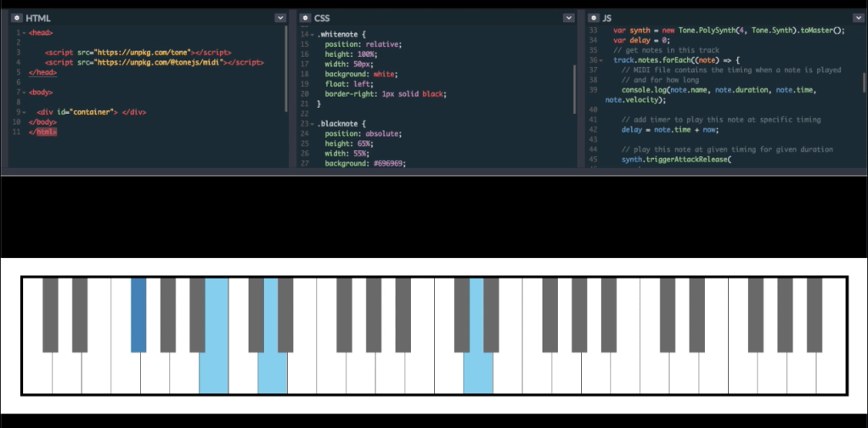This screenshot has width=868, height=428.
Task: Click the closing </html> tag
Action: pyautogui.click(x=42, y=132)
